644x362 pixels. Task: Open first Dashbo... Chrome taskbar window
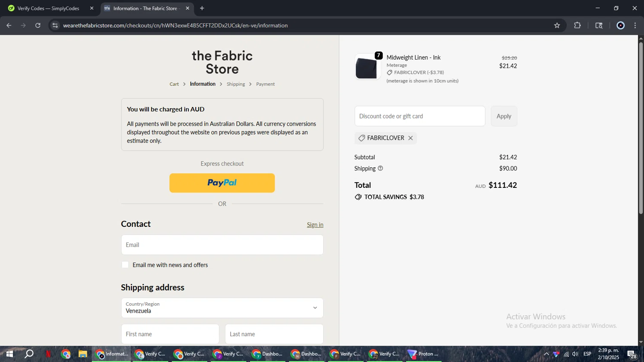267,354
